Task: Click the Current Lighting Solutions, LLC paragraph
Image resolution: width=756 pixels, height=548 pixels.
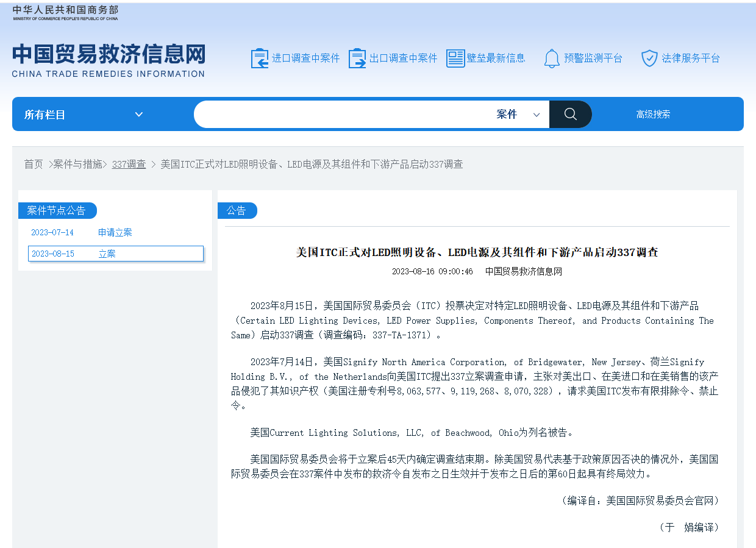Action: [x=412, y=433]
